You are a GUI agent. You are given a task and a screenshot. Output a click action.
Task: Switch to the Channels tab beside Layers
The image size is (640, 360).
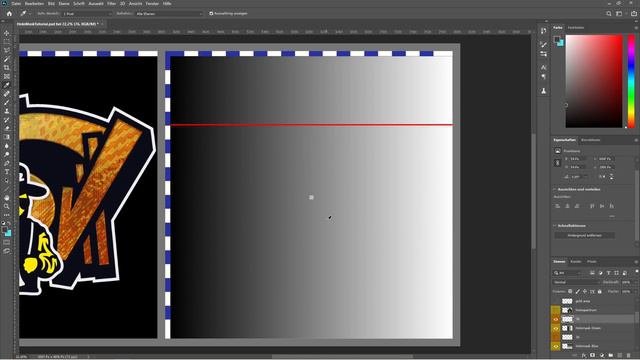click(x=576, y=262)
